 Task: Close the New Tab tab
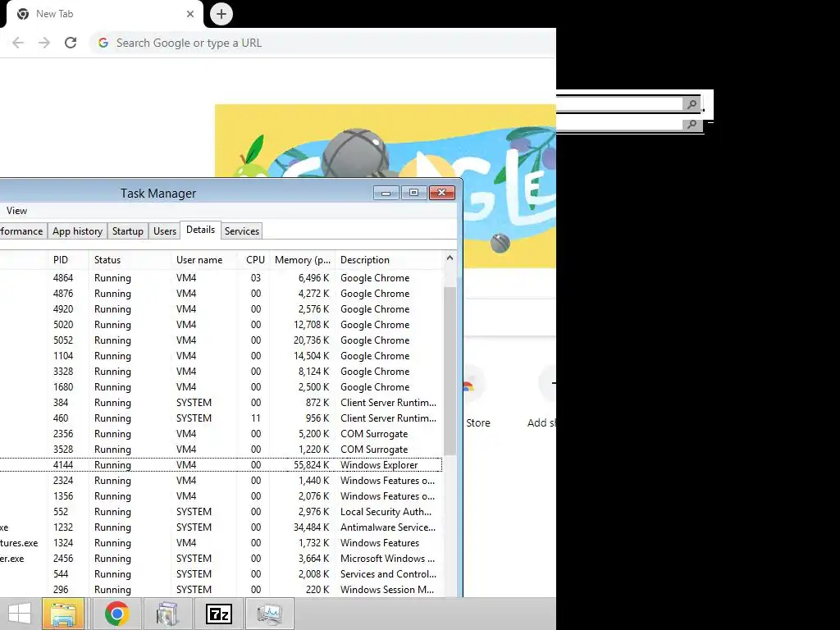[190, 14]
